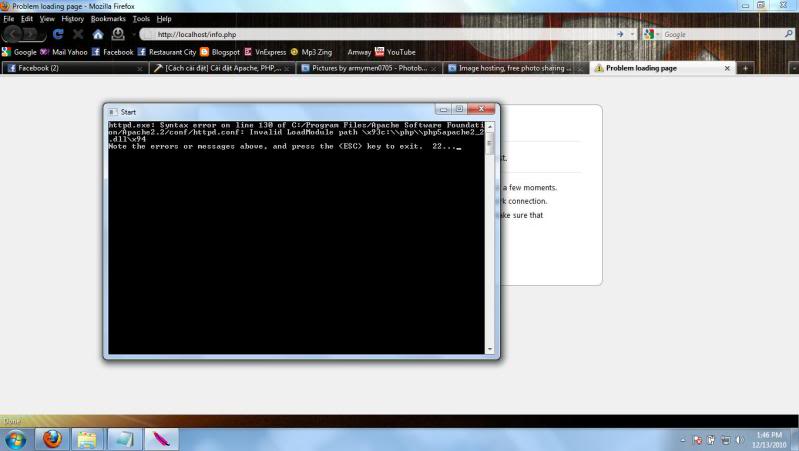Close the Problem loading page tab

point(727,68)
